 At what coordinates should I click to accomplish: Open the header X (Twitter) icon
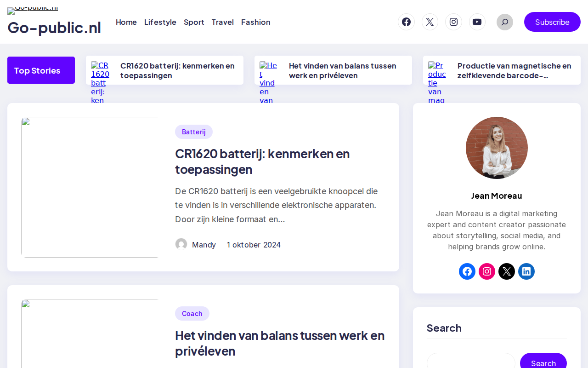430,22
